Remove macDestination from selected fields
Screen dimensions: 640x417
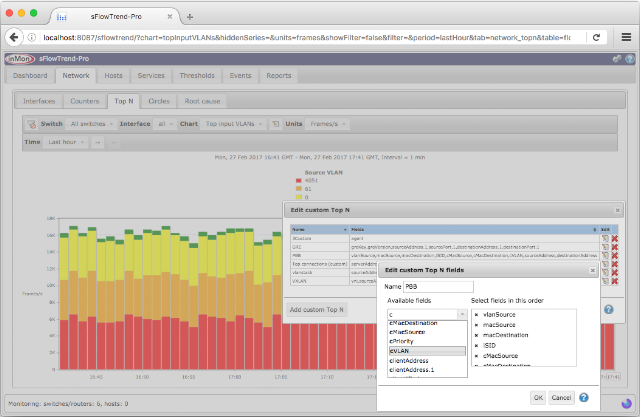[476, 335]
